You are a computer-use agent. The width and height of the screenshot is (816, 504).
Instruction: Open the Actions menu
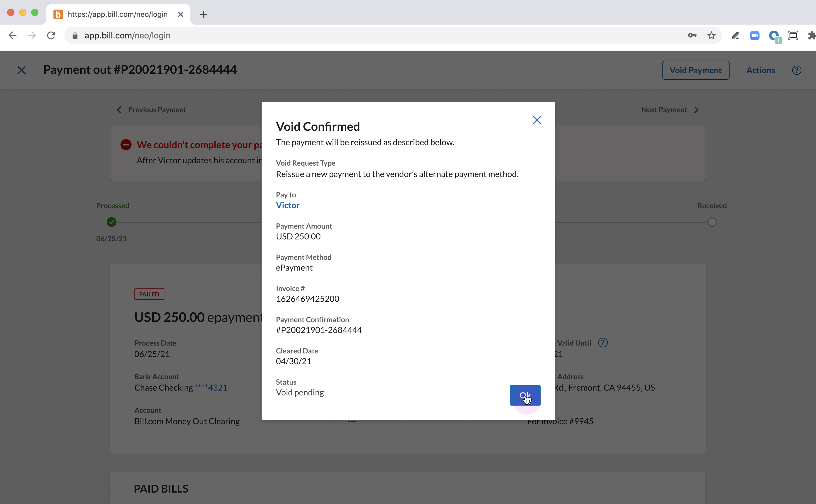pos(760,70)
